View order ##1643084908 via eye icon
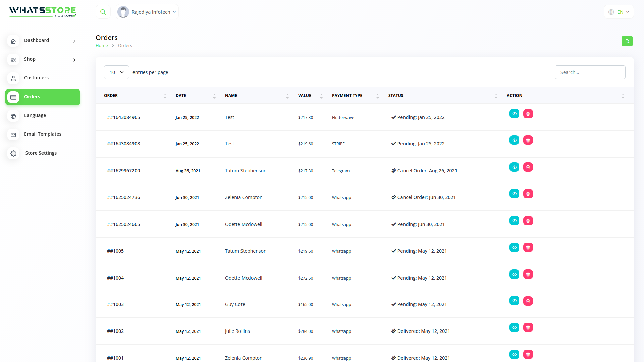The height and width of the screenshot is (362, 644). [x=514, y=140]
